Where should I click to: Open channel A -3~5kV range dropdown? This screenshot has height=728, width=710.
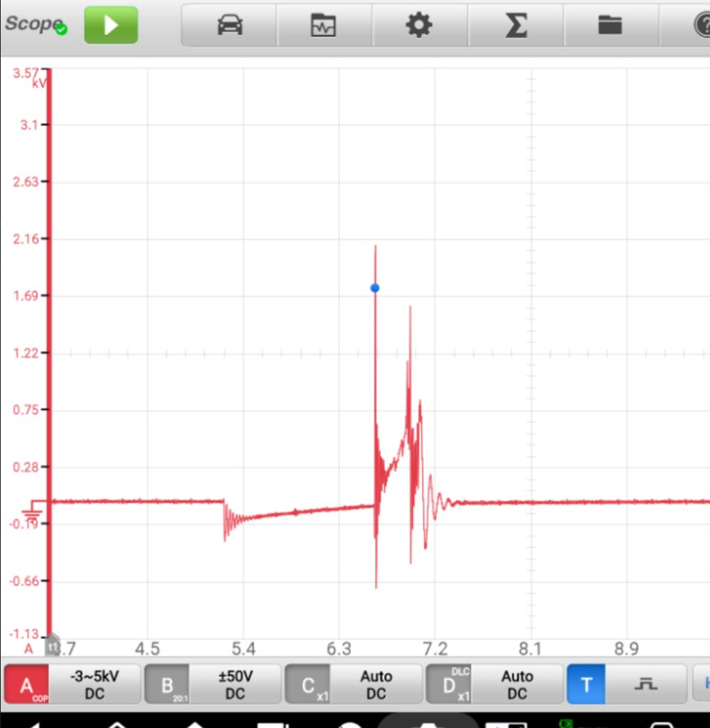point(95,684)
